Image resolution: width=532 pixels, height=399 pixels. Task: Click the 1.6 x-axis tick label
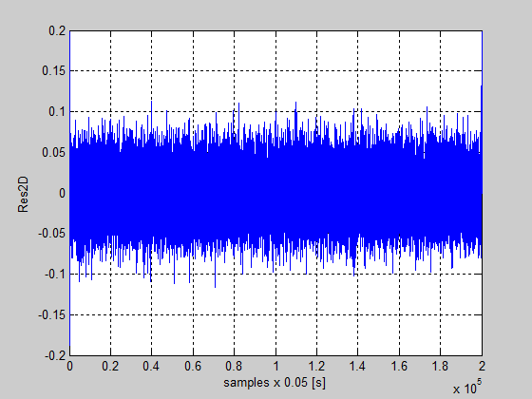(x=399, y=366)
